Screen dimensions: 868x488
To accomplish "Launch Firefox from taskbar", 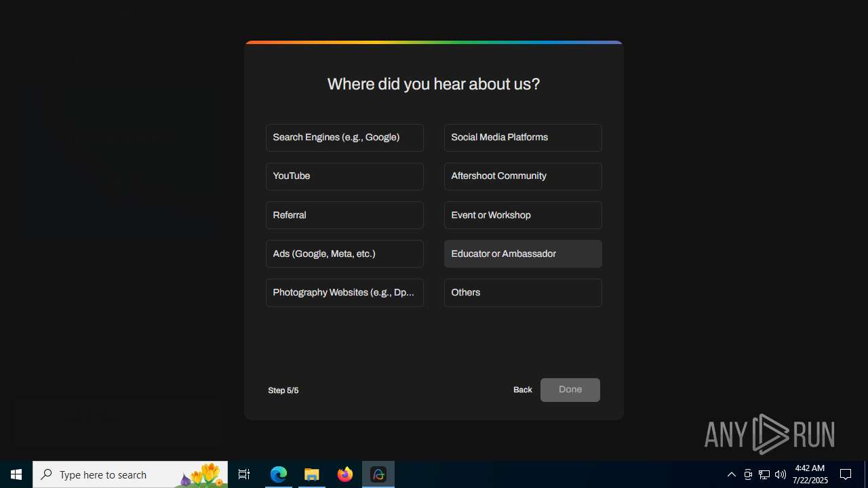I will tap(345, 474).
